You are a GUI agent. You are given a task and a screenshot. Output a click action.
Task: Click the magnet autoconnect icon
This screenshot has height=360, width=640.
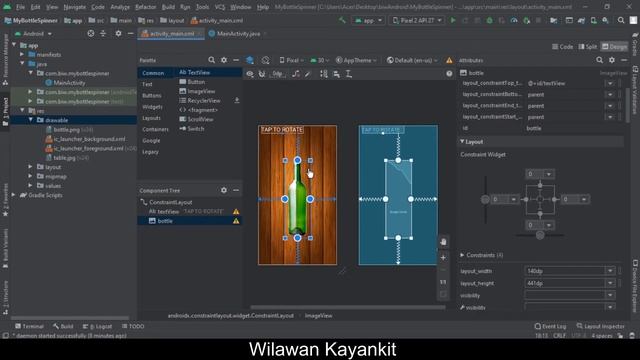click(262, 74)
